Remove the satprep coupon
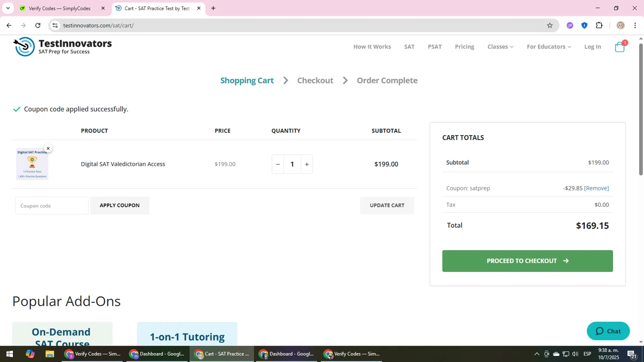This screenshot has width=644, height=362. [x=596, y=188]
